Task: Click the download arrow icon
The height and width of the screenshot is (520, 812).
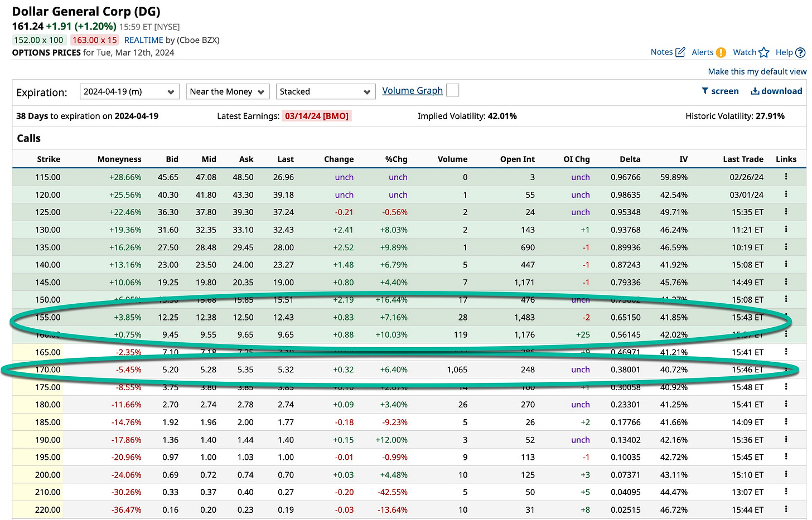Action: pyautogui.click(x=755, y=91)
